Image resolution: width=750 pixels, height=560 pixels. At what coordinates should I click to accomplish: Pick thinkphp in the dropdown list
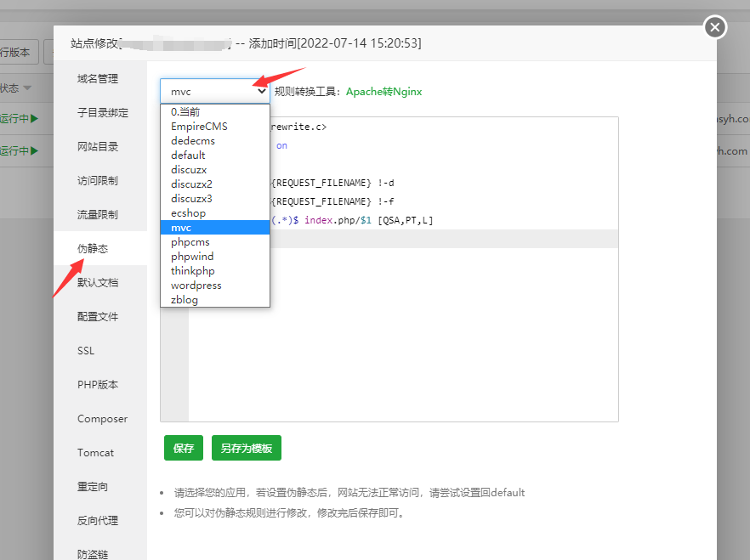click(x=193, y=271)
